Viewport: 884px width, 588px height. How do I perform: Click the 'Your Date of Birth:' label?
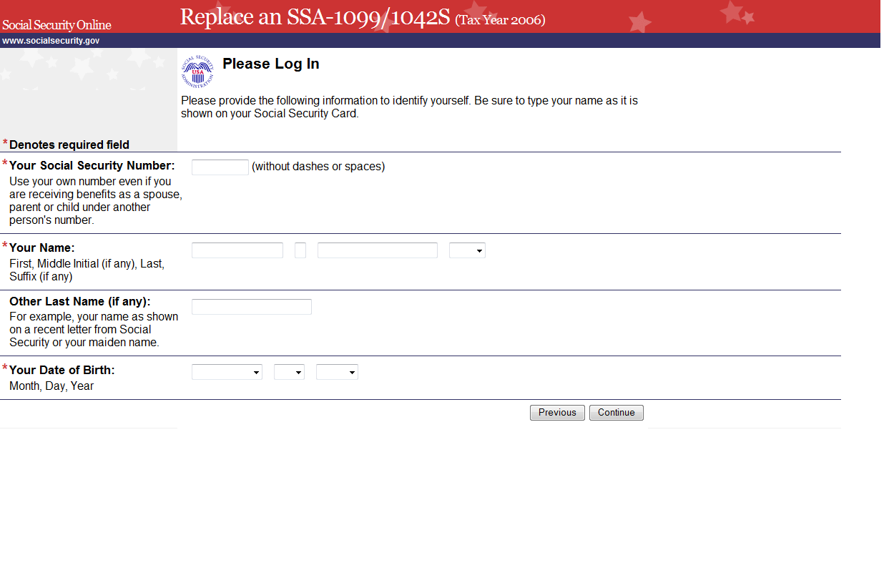point(62,371)
